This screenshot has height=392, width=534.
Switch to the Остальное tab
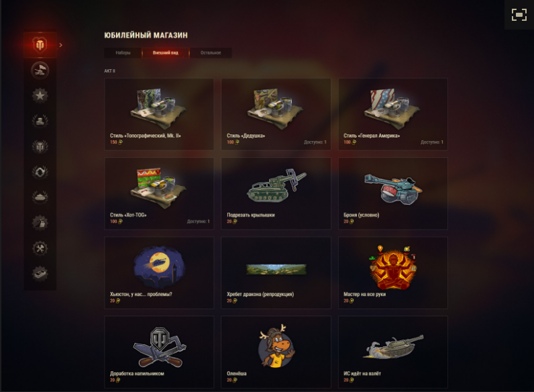coord(211,53)
